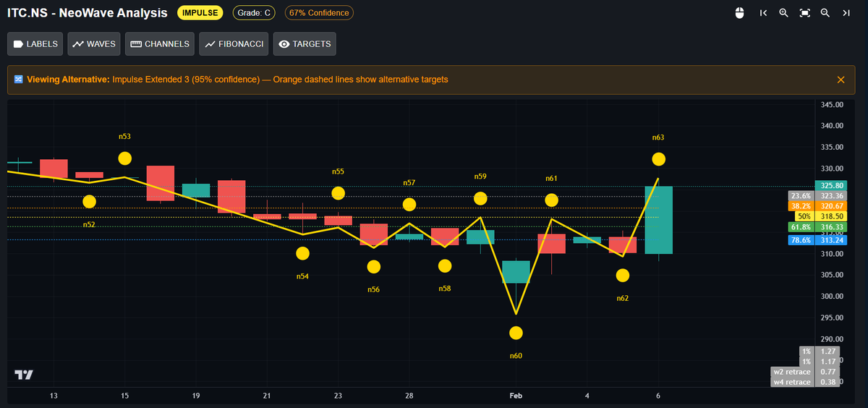Select wave point n54 marker

[x=302, y=253]
